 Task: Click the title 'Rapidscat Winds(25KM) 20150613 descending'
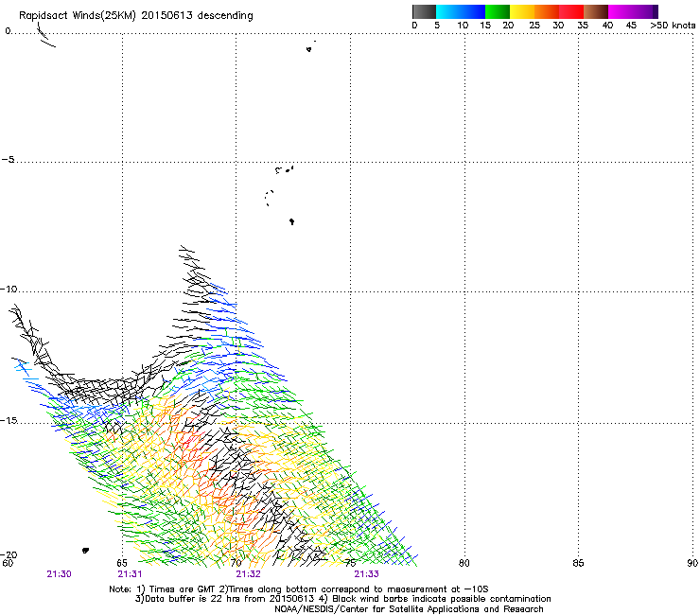(136, 16)
